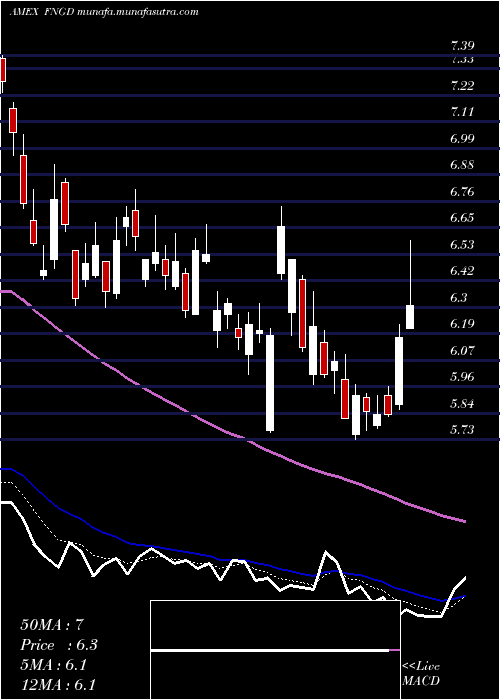Image resolution: width=500 pixels, height=700 pixels.
Task: Pick the 6.53 price axis value
Action: tap(462, 245)
